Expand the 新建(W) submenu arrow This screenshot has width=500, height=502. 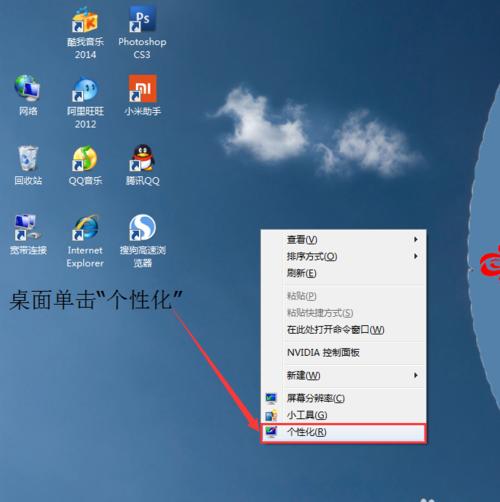coord(416,375)
